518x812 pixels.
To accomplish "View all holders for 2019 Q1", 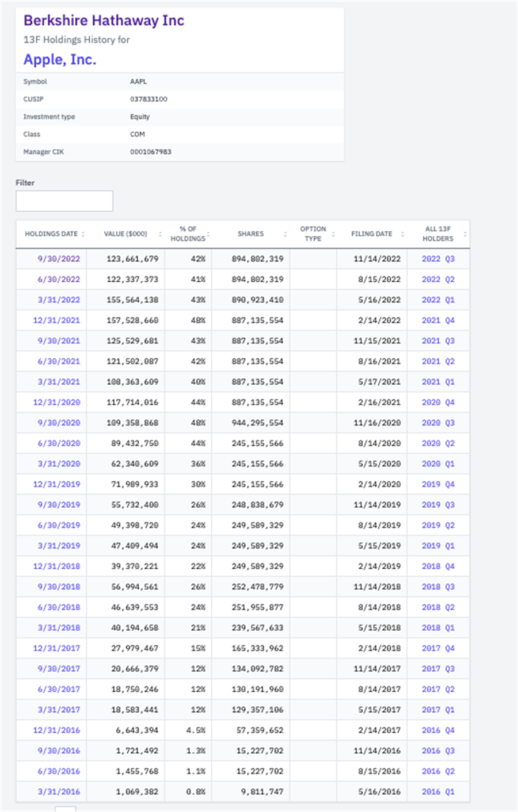I will pyautogui.click(x=438, y=546).
